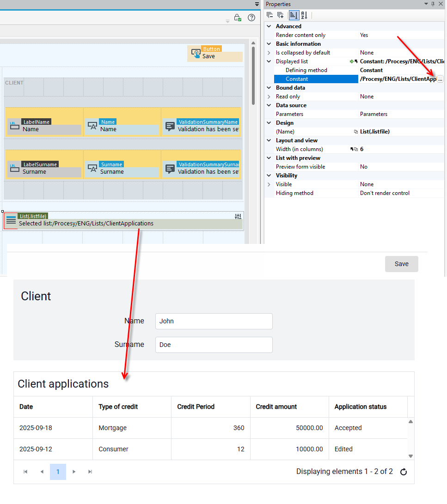The image size is (447, 504).
Task: Expand all categories in the Properties toolbar
Action: click(x=281, y=15)
